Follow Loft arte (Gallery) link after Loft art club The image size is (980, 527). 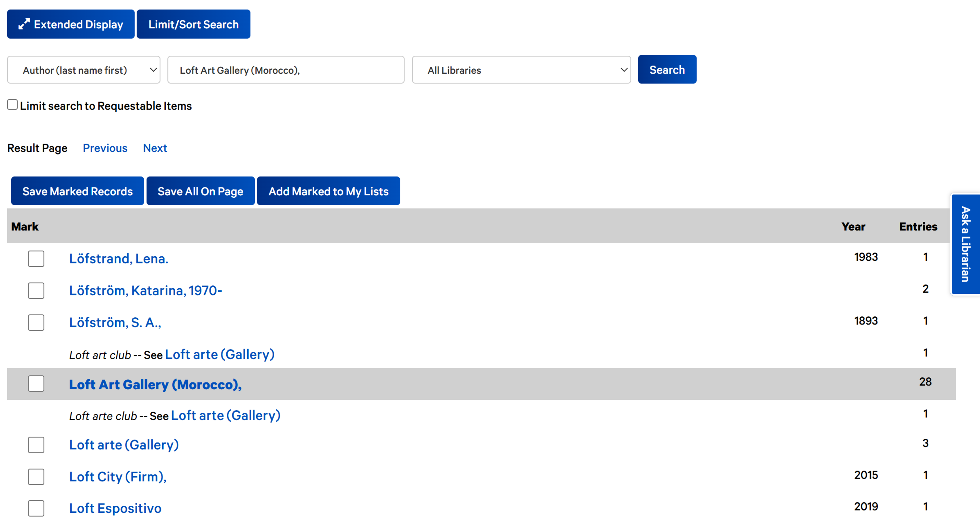pos(220,355)
